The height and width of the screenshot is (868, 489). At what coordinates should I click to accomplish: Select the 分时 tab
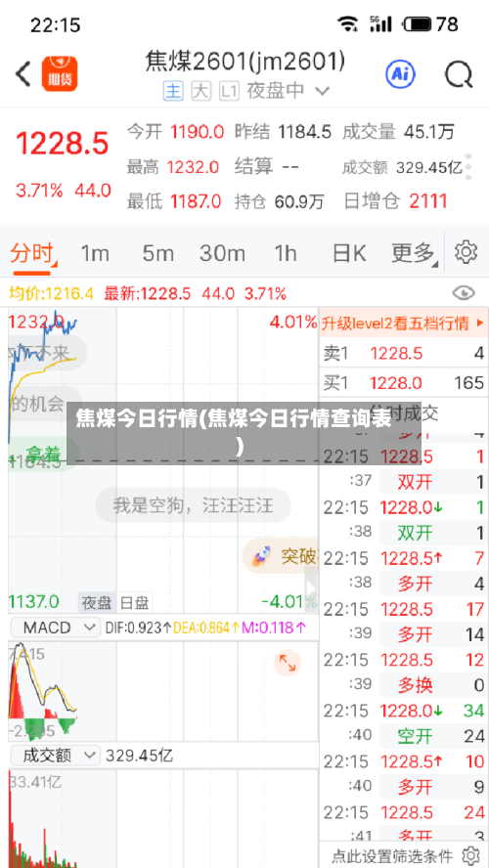click(32, 254)
